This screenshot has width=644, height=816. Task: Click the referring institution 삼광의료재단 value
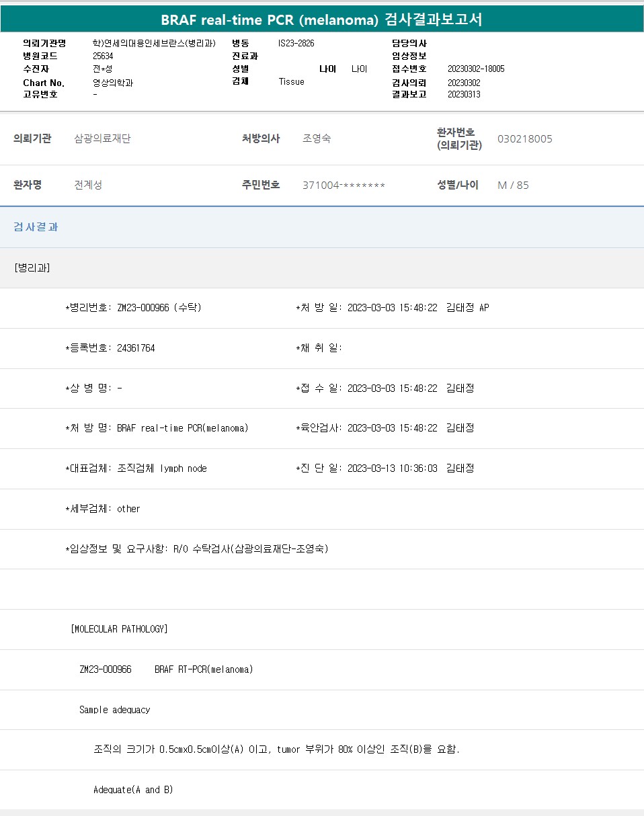pyautogui.click(x=102, y=139)
